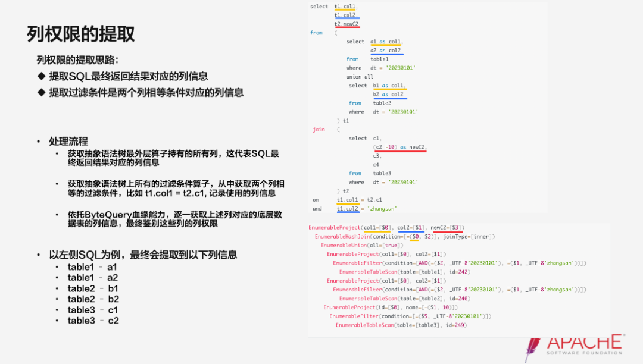
Task: Click t2.newC2 in the outer select list
Action: point(347,24)
